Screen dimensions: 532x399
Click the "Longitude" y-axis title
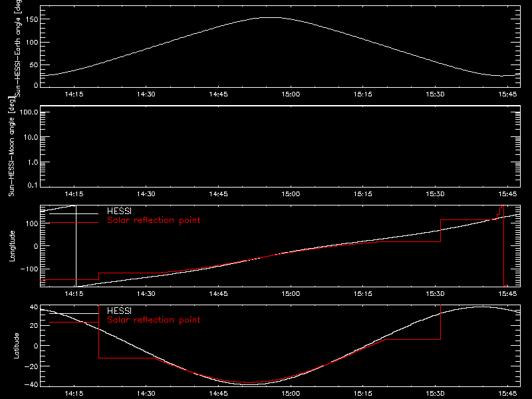pos(12,246)
